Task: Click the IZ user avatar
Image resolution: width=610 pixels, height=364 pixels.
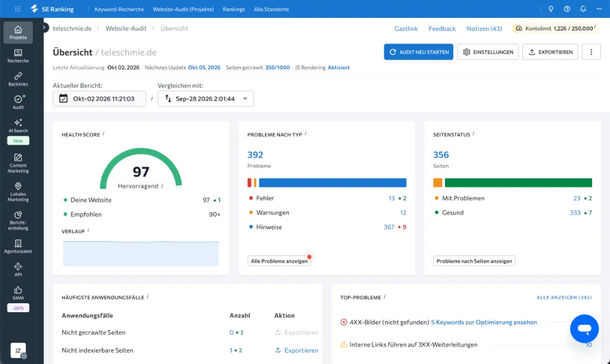Action: point(18,350)
